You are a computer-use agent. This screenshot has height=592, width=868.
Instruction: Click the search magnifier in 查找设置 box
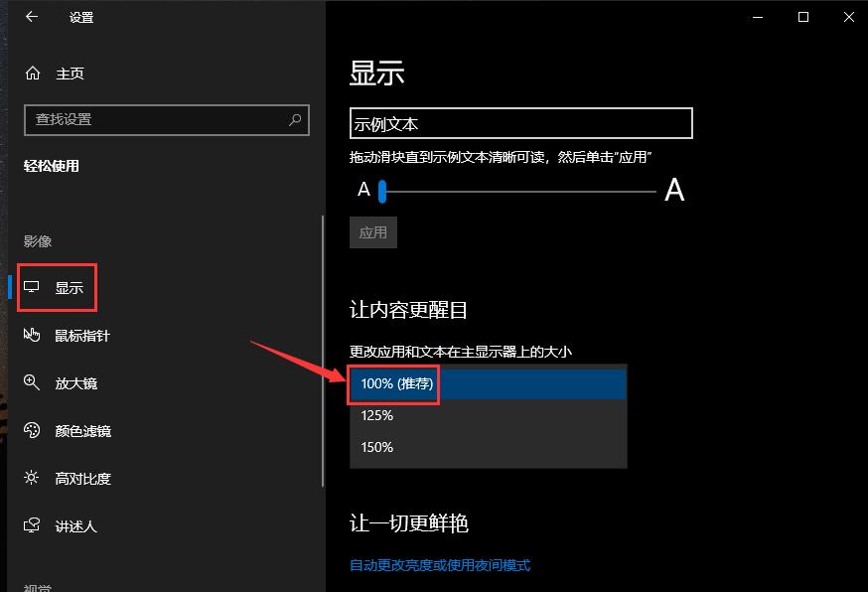pyautogui.click(x=294, y=120)
